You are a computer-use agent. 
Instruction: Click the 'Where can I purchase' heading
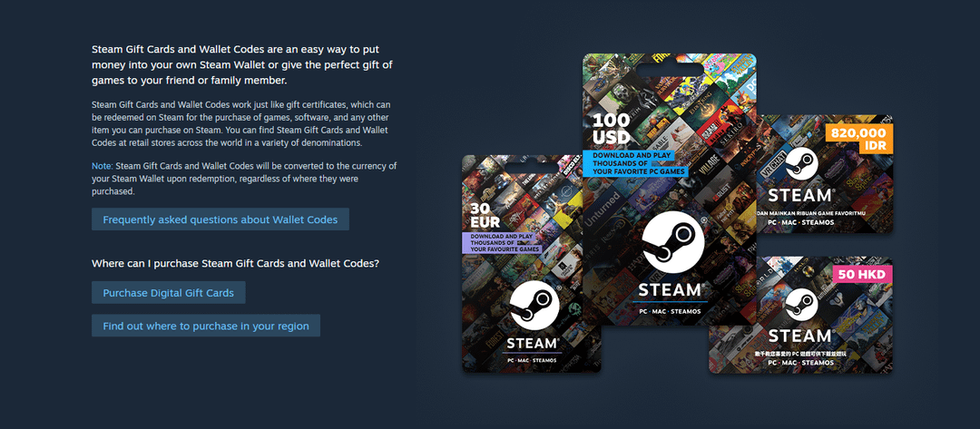pos(235,263)
